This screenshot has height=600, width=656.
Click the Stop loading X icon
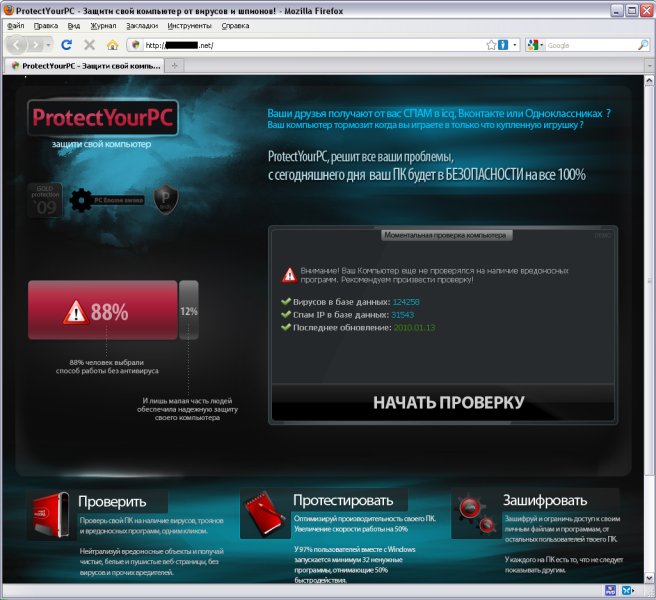click(x=89, y=45)
